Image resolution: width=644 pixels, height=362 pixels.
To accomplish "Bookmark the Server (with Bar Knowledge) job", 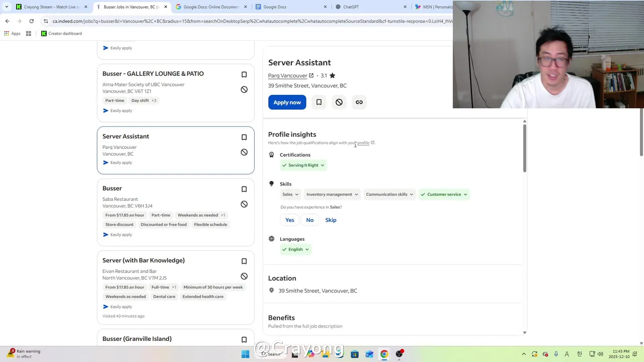I will 244,261.
